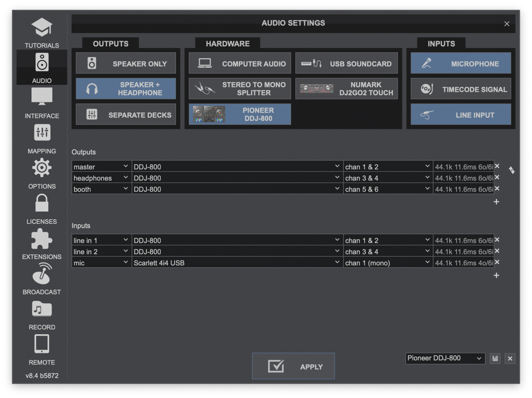Save the Pioneer DDJ-800 audio config
The image size is (532, 398).
coord(495,359)
